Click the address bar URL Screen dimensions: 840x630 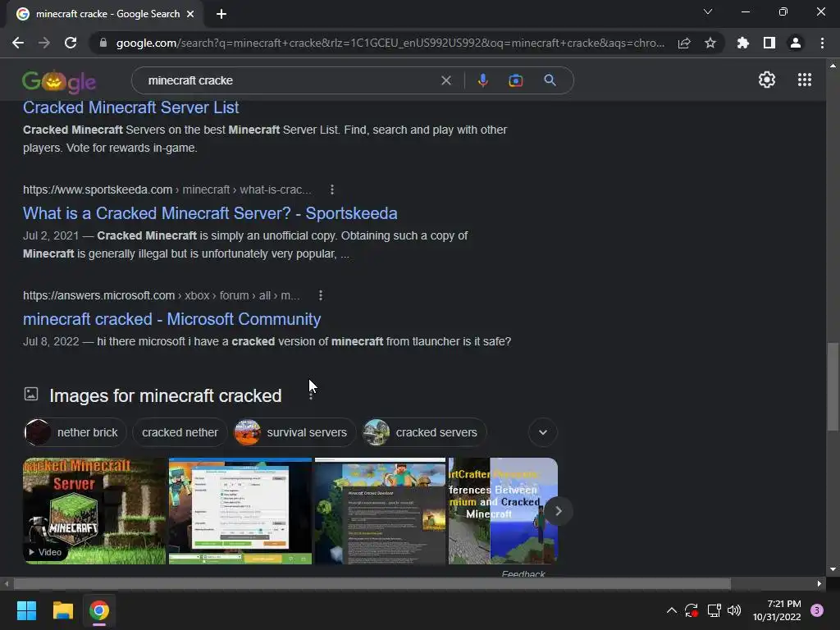coord(390,43)
